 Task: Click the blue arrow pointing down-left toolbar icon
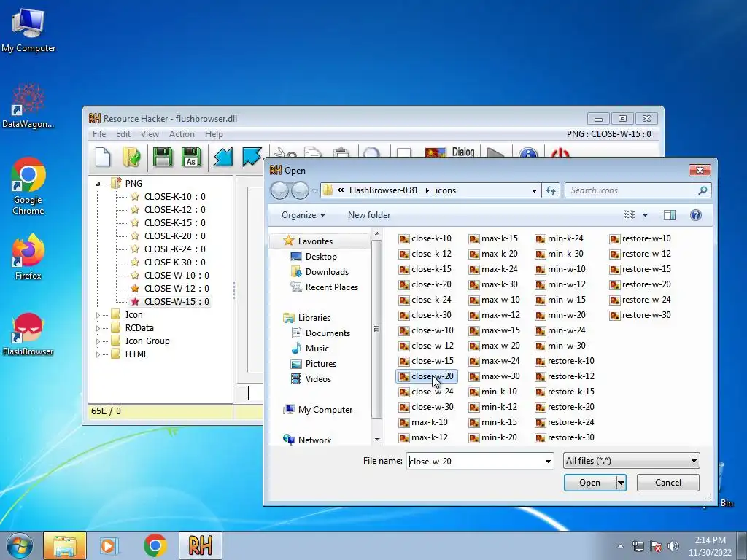click(222, 157)
